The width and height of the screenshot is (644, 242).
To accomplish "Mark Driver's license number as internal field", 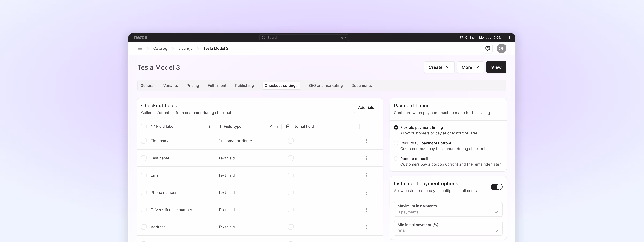I will click(x=291, y=210).
